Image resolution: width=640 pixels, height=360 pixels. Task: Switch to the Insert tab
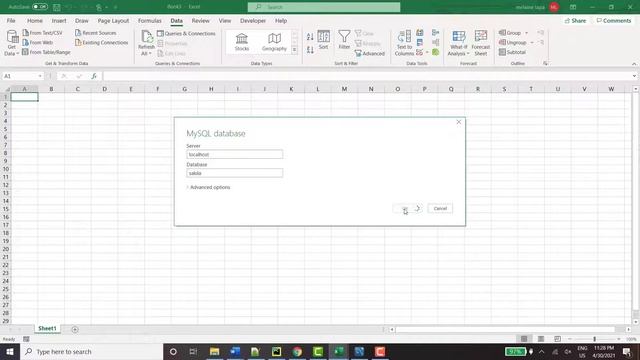pyautogui.click(x=59, y=20)
